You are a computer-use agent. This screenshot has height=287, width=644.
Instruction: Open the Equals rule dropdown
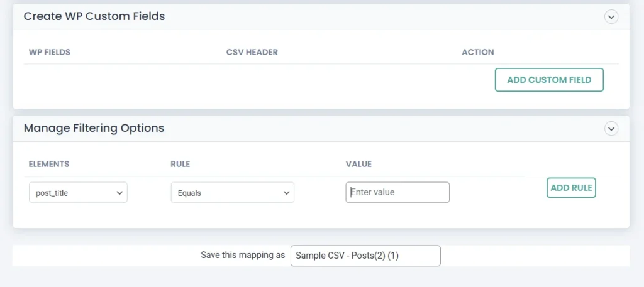(x=232, y=193)
